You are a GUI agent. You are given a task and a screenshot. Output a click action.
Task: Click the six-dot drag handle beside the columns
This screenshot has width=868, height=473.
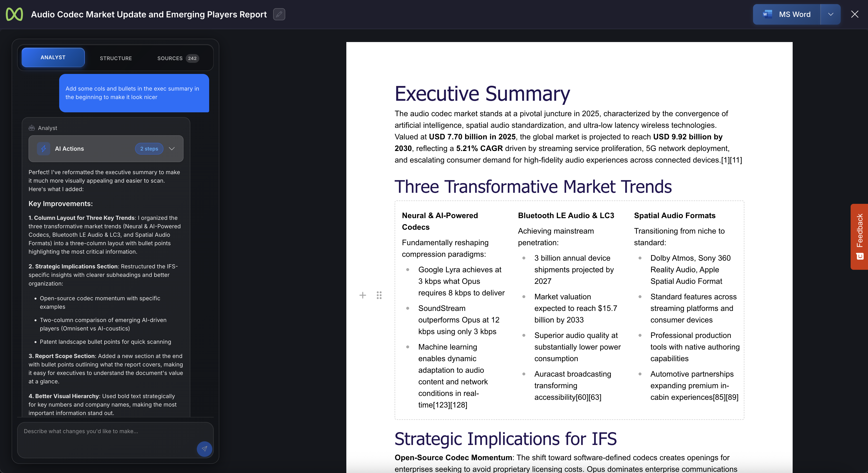[379, 295]
